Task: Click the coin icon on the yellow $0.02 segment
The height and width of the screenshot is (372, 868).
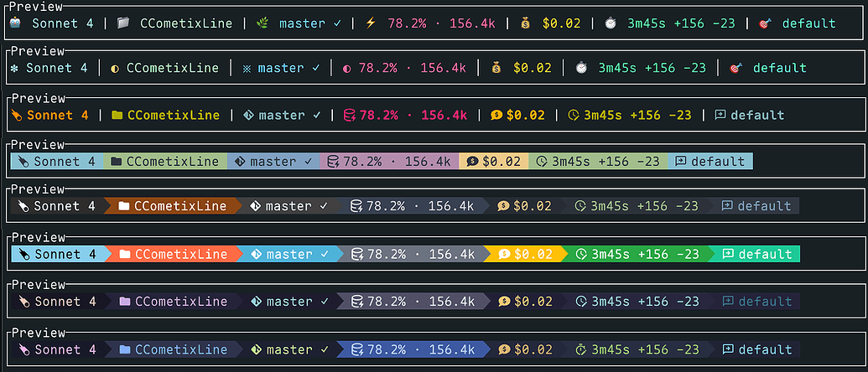Action: click(504, 254)
